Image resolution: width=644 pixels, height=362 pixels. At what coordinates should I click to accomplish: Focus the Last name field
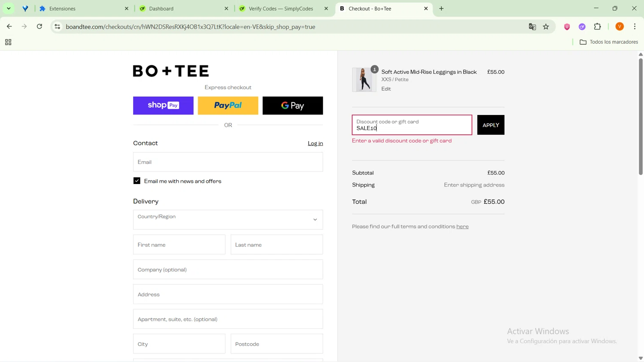click(276, 244)
